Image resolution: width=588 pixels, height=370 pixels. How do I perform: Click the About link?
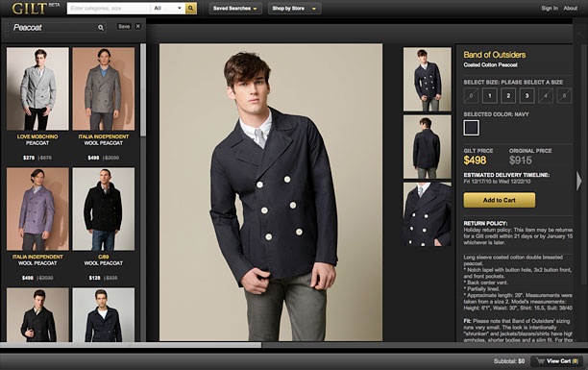coord(571,9)
